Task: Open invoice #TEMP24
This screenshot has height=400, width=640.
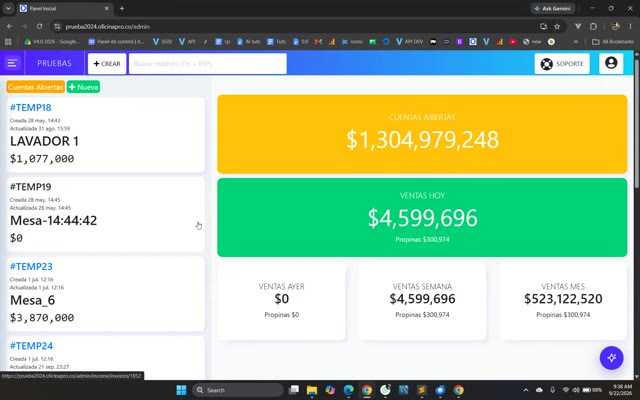Action: click(x=31, y=346)
